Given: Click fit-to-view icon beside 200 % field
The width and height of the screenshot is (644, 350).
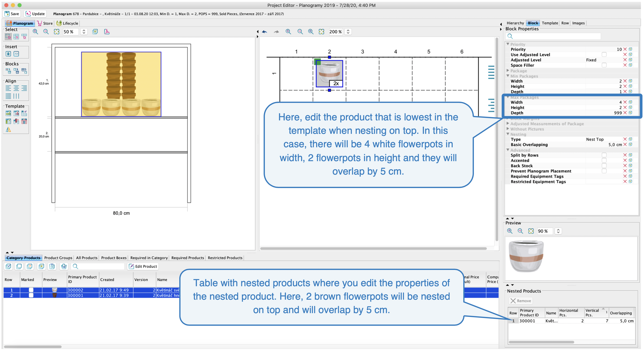Looking at the screenshot, I should point(321,32).
